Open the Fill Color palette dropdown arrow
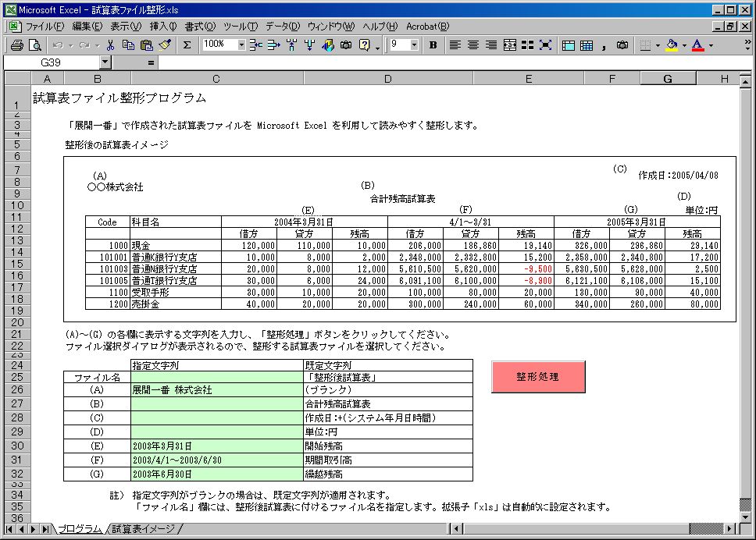 pos(684,46)
